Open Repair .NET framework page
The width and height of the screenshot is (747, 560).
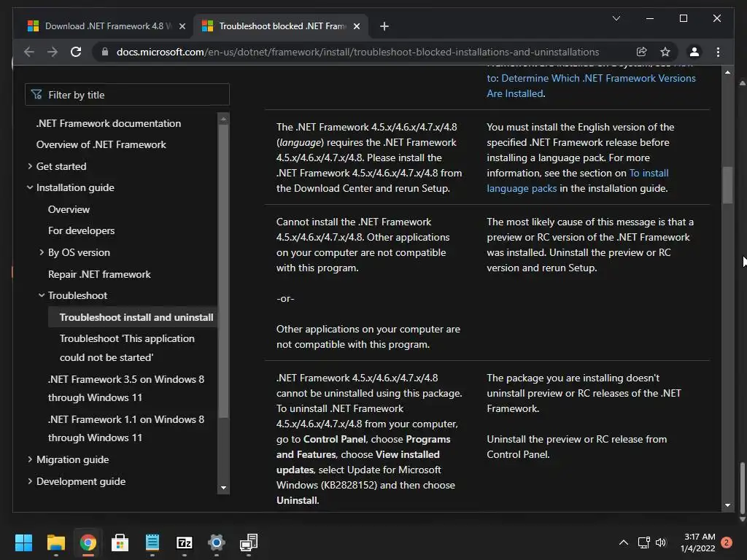[99, 274]
